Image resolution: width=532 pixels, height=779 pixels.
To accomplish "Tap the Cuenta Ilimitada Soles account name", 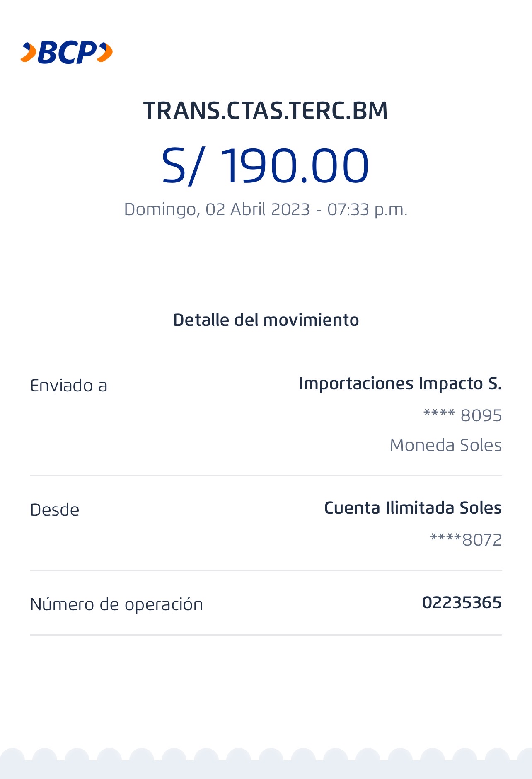I will 413,508.
